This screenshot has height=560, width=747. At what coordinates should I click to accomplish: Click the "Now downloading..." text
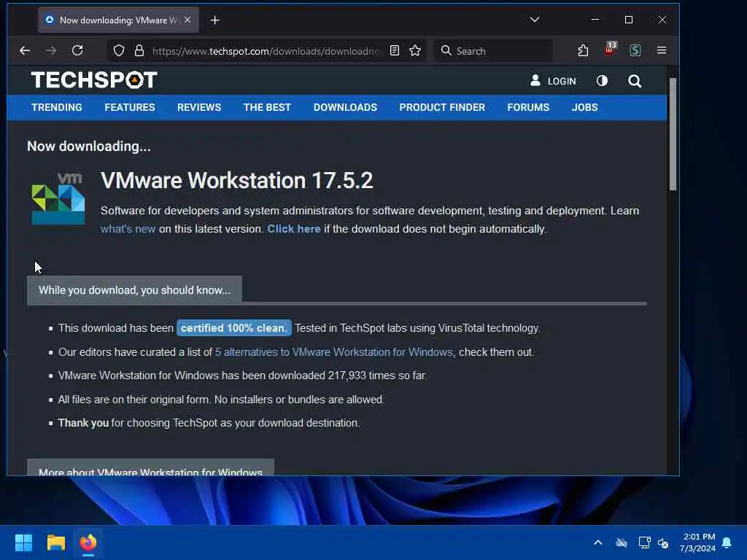[x=89, y=146]
